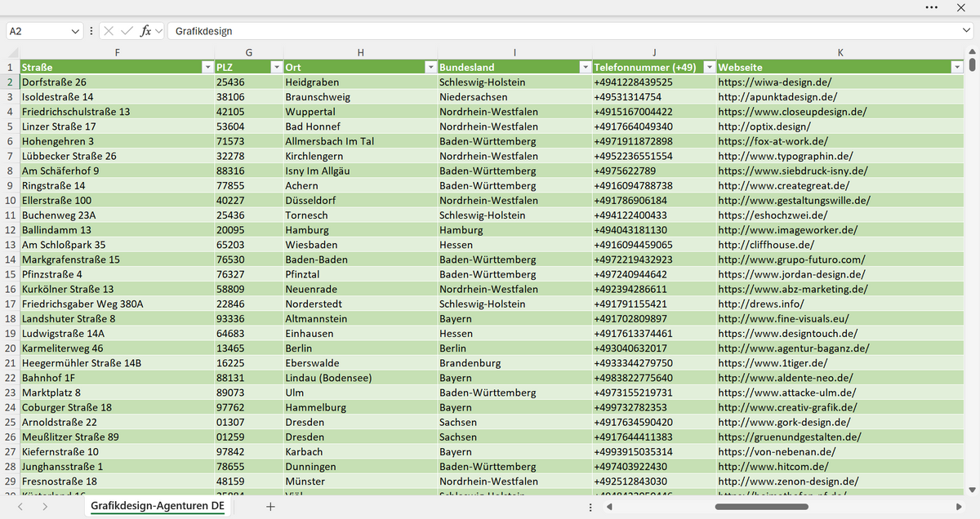Open link http://optix.design/

764,126
